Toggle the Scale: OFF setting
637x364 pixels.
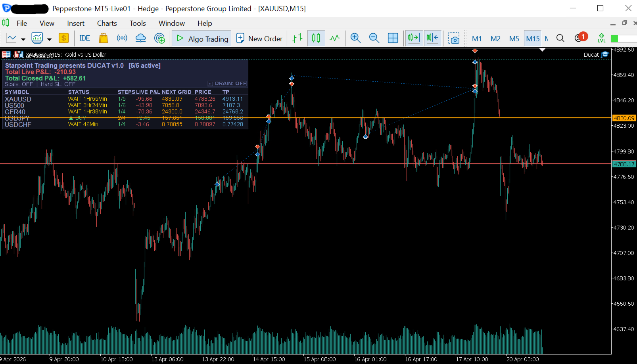coord(19,84)
